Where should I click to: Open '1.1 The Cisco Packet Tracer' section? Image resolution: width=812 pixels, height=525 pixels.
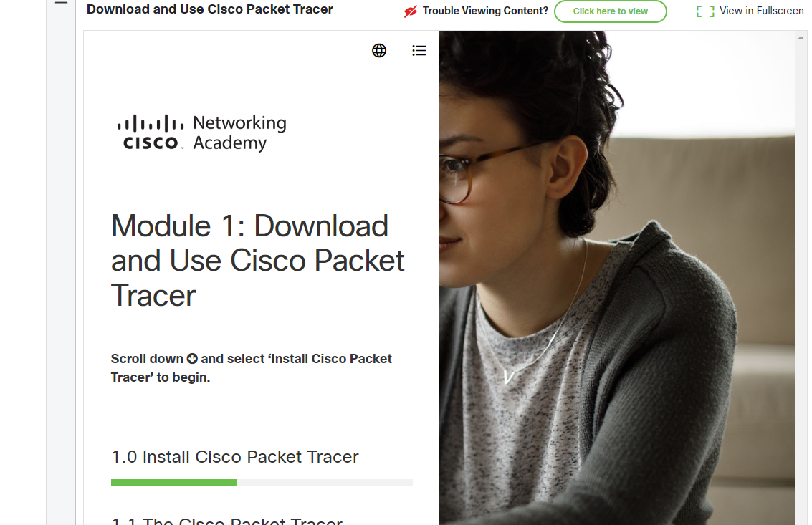tap(226, 520)
